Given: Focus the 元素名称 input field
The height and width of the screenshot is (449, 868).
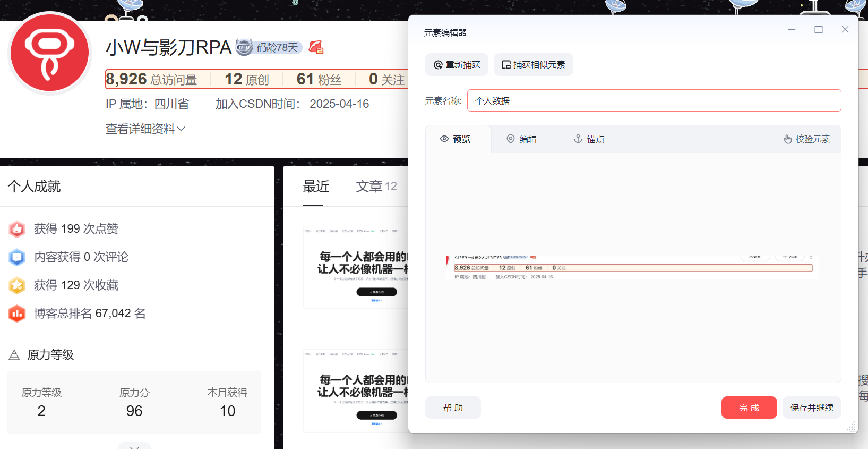Looking at the screenshot, I should pyautogui.click(x=654, y=100).
